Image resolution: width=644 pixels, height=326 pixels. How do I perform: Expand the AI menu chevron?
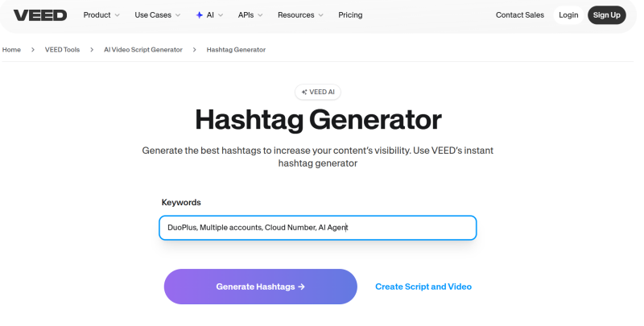tap(221, 15)
